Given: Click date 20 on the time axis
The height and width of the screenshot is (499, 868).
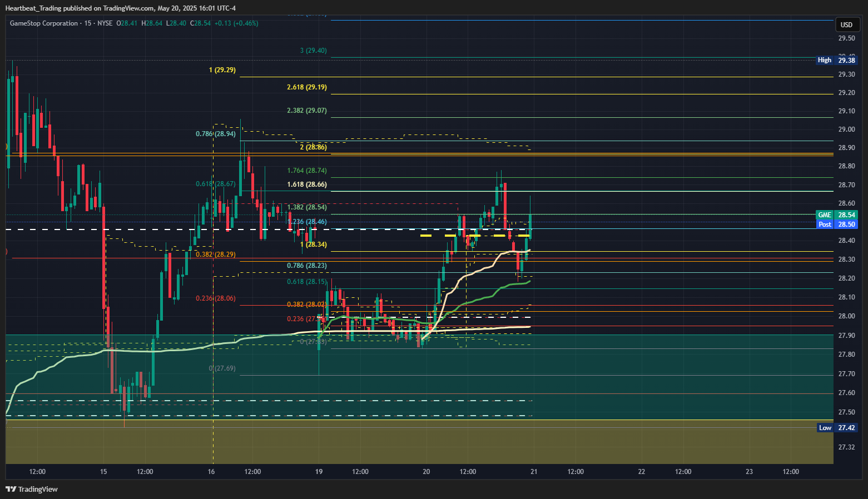Looking at the screenshot, I should pos(426,472).
